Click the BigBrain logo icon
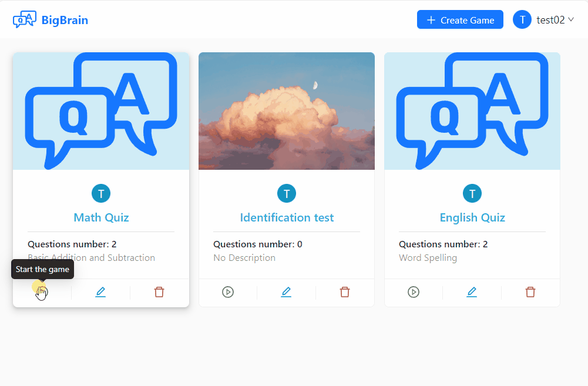588x386 pixels. click(24, 20)
